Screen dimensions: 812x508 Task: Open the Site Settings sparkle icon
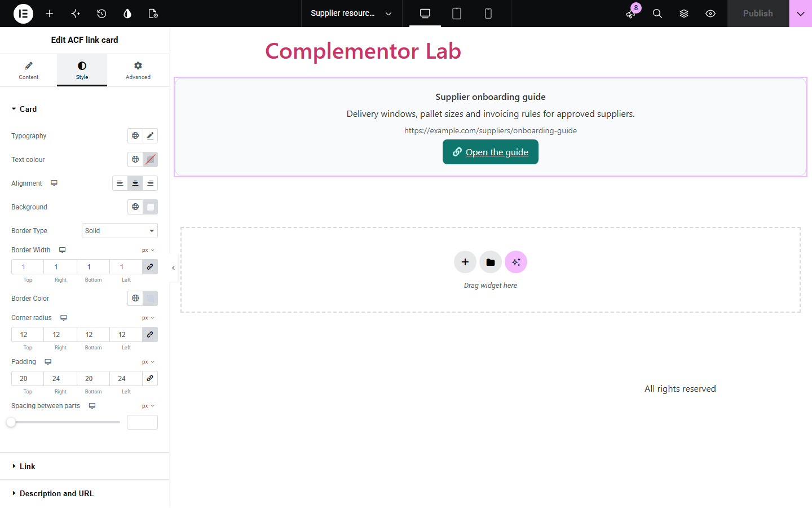[x=76, y=14]
